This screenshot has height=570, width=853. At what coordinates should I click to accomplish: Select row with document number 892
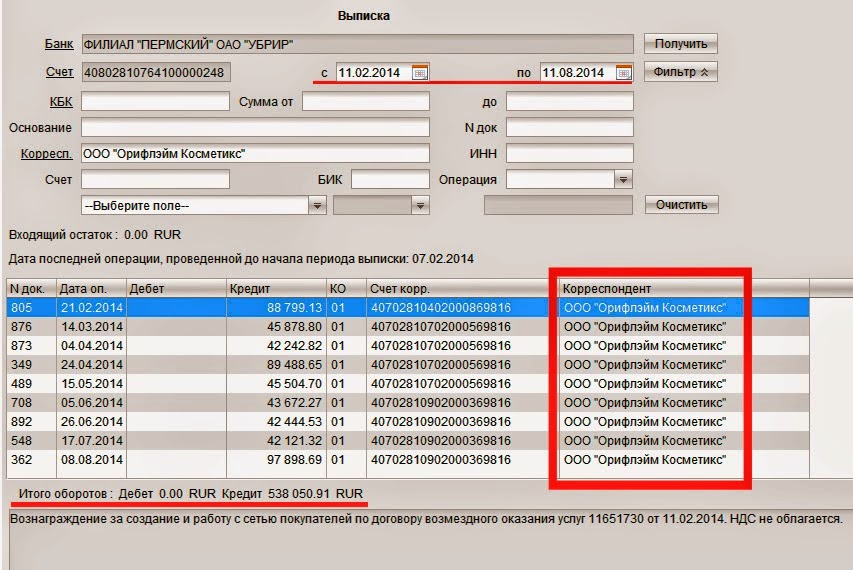coord(408,422)
